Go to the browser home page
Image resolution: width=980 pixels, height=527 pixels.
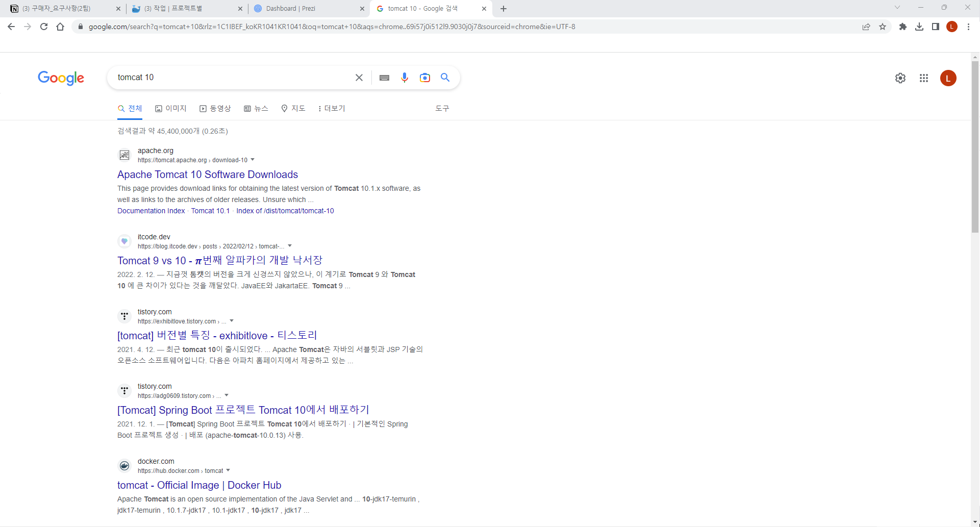(x=60, y=27)
